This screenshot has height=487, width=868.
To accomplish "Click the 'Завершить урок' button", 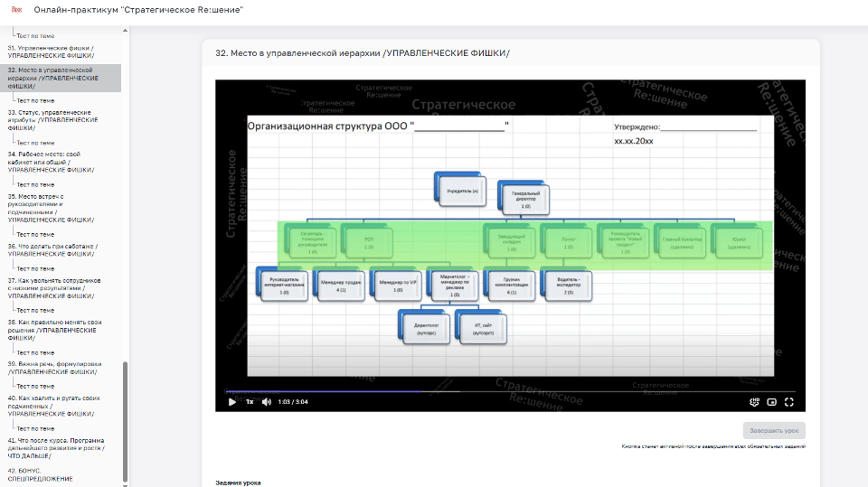I will click(x=773, y=431).
